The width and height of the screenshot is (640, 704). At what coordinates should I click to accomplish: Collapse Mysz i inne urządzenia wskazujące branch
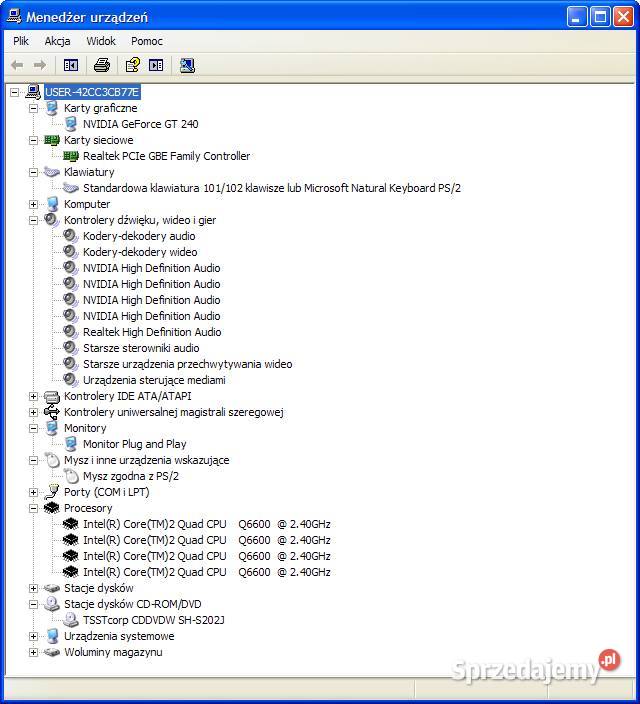[x=33, y=460]
